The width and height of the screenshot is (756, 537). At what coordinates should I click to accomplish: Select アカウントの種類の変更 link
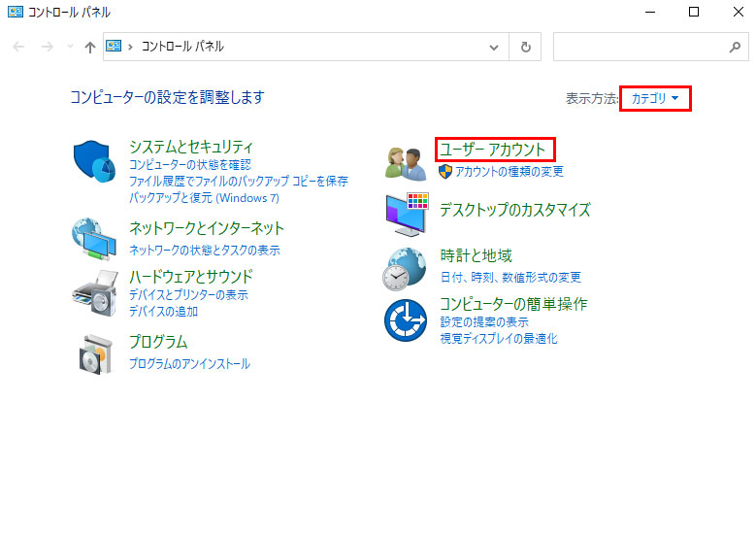click(509, 171)
